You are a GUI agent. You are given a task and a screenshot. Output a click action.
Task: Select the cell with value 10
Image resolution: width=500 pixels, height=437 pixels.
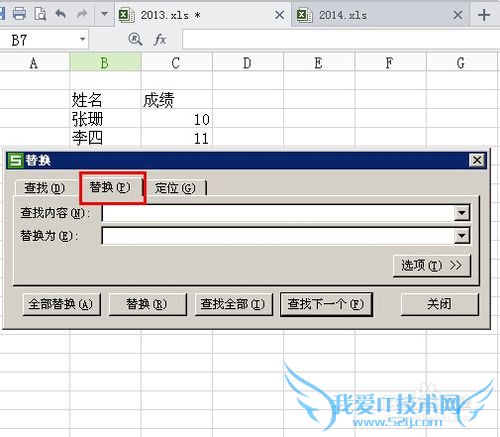(176, 119)
